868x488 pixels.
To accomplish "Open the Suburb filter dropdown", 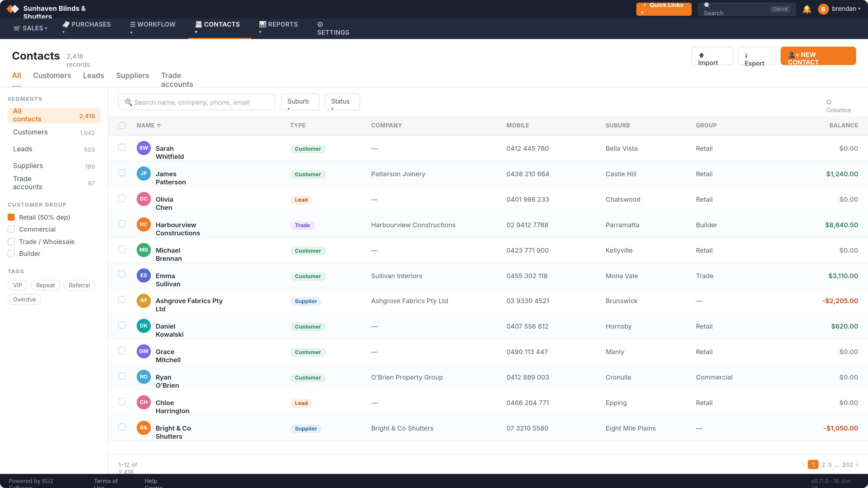I will coord(300,102).
